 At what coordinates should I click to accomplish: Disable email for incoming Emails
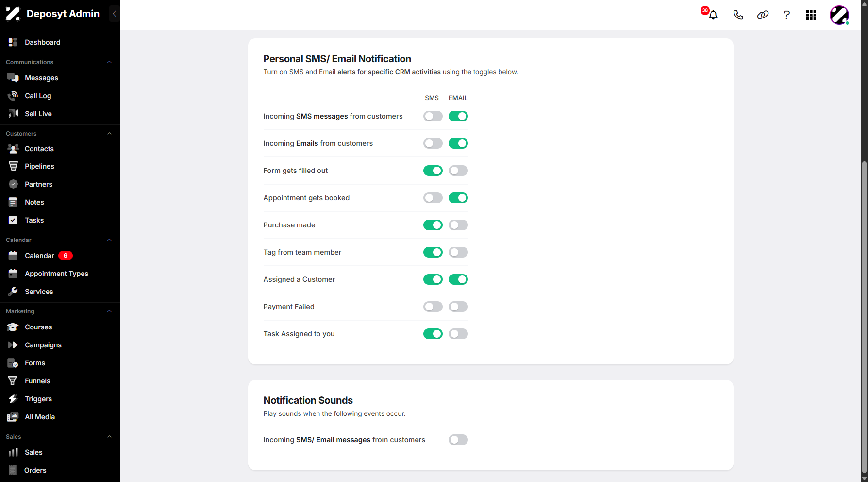[458, 143]
